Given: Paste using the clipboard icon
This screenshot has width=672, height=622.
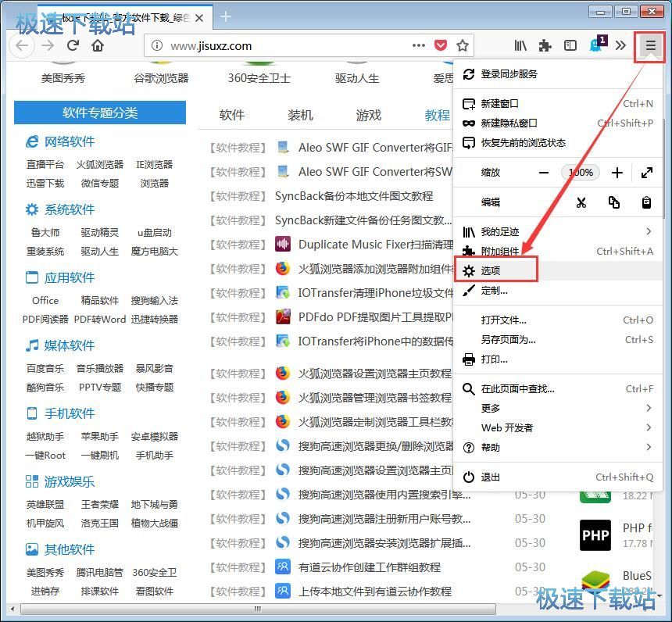Looking at the screenshot, I should (647, 202).
